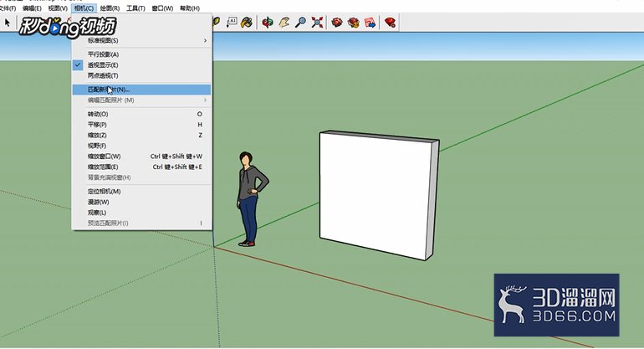644x349 pixels.
Task: Choose 观察(L) look around command
Action: click(x=141, y=213)
